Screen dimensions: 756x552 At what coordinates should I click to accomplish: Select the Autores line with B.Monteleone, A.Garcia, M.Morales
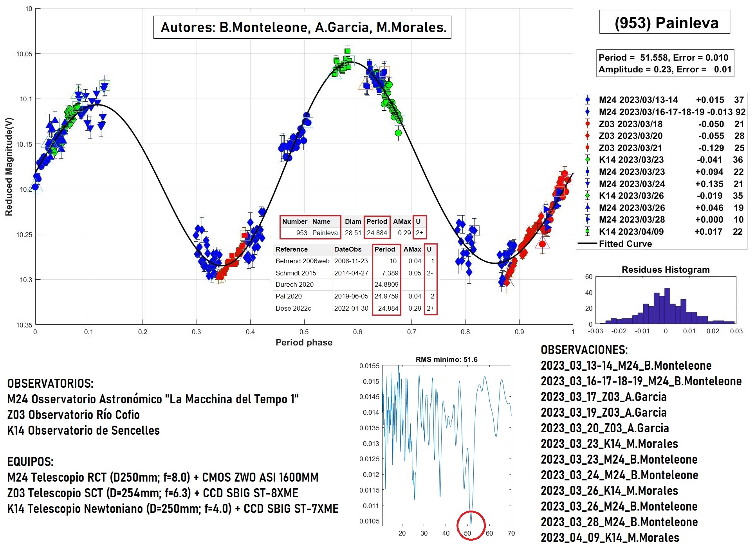point(302,27)
